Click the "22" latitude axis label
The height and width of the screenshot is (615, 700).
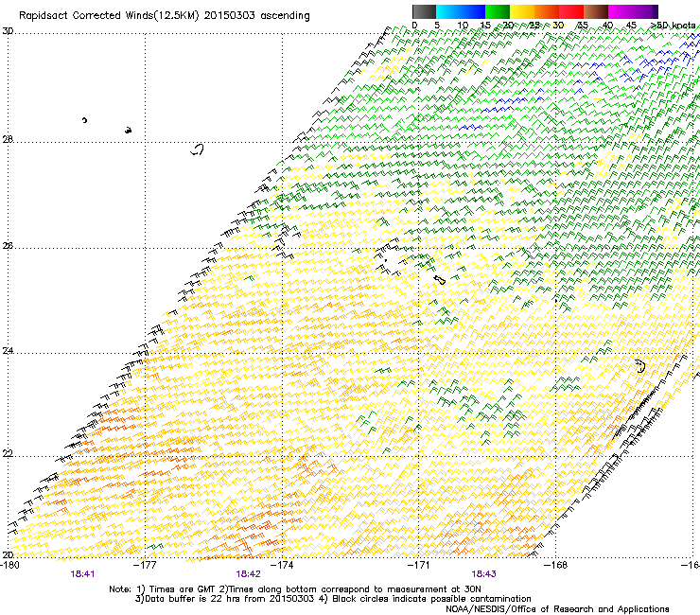8,454
